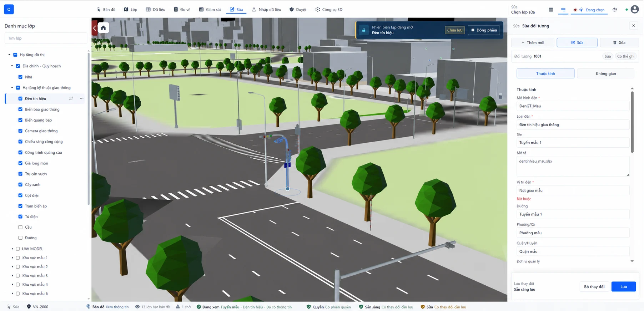
Task: Click the Đóng phiên button
Action: point(484,30)
